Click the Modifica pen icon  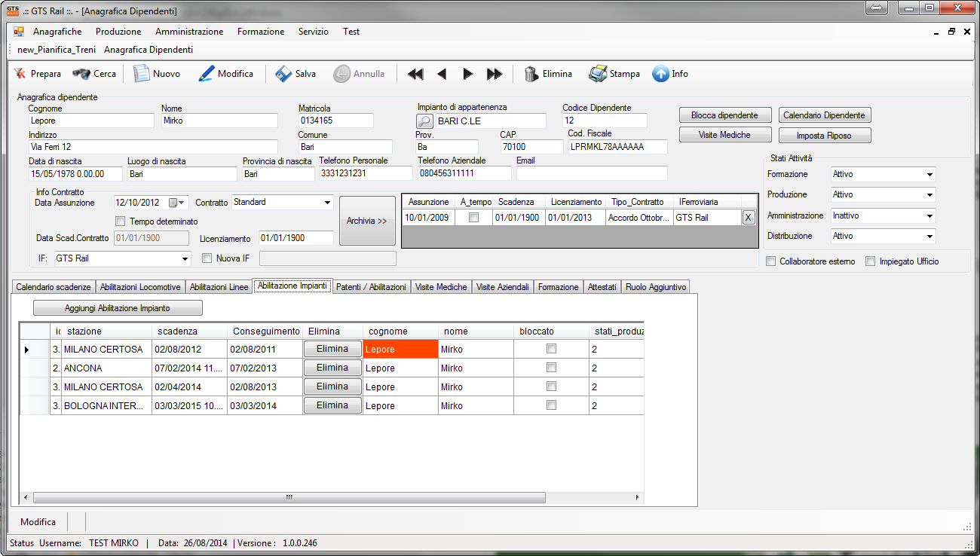coord(206,74)
